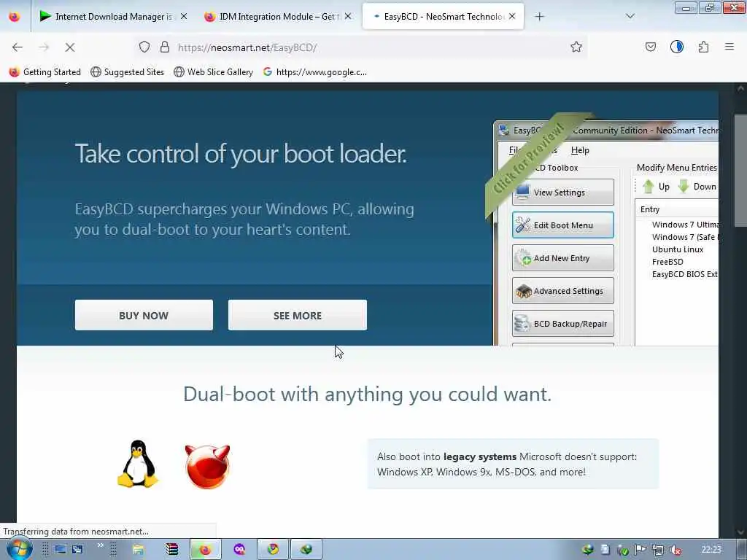This screenshot has height=560, width=747.
Task: Click FreeBSD entry in preview list
Action: (667, 262)
